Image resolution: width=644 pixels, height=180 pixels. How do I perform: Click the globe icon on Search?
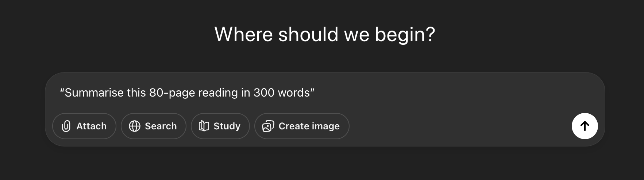coord(135,126)
